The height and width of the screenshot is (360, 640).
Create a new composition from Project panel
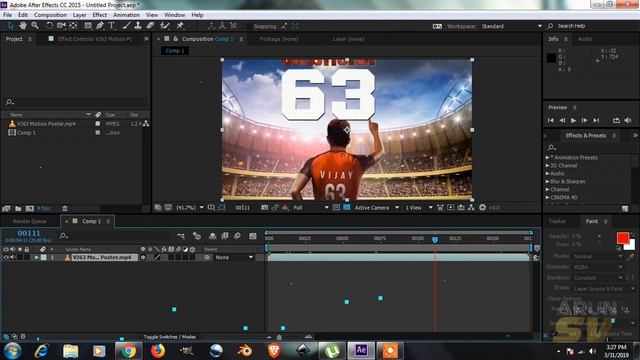(x=29, y=209)
